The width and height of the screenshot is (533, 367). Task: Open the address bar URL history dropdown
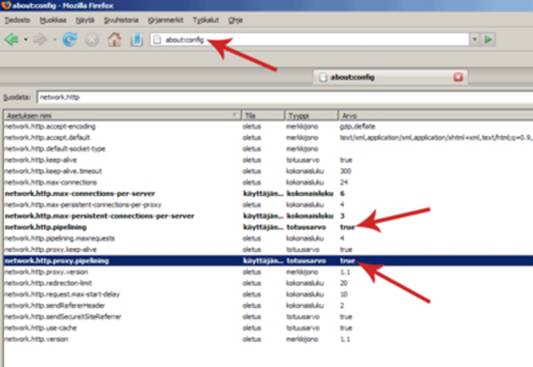tap(475, 39)
